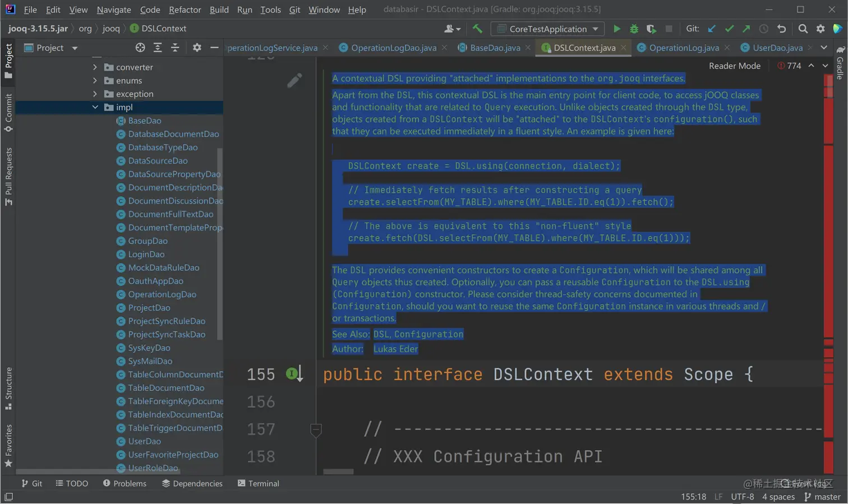Viewport: 848px width, 504px height.
Task: Start debugging with the bug icon
Action: (634, 29)
